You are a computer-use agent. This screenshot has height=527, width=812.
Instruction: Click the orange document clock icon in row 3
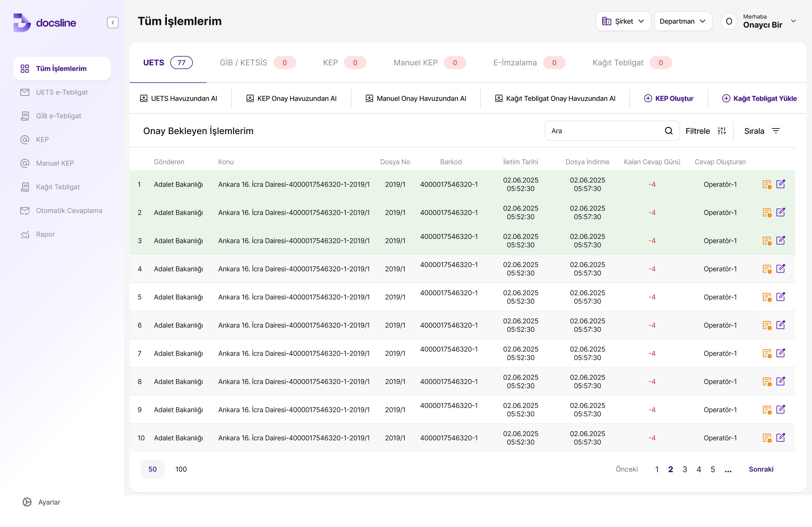tap(767, 241)
